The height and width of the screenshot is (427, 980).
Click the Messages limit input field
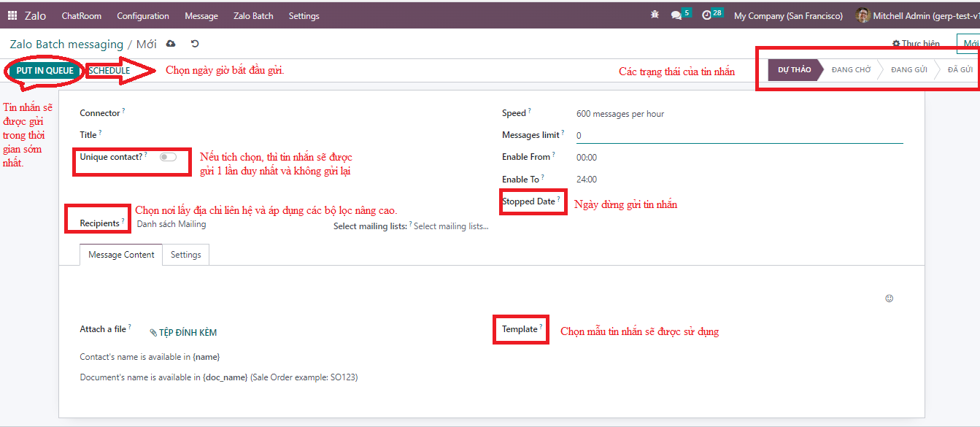739,136
